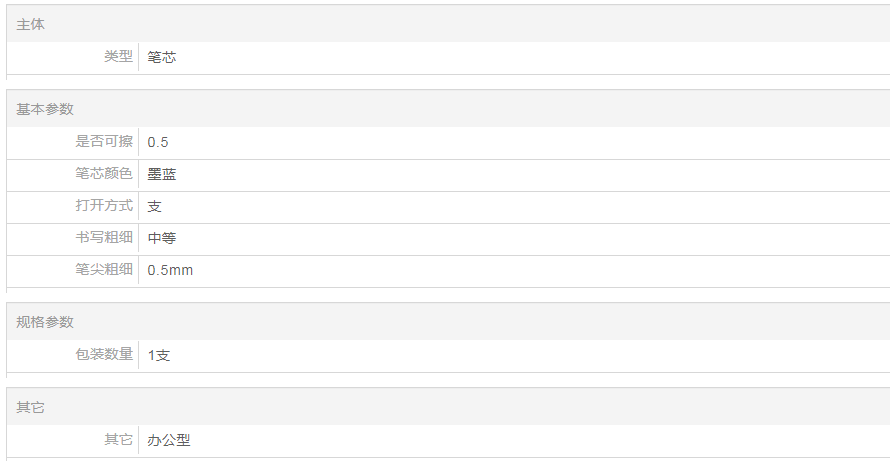Click the 墨蓝 color value

162,174
